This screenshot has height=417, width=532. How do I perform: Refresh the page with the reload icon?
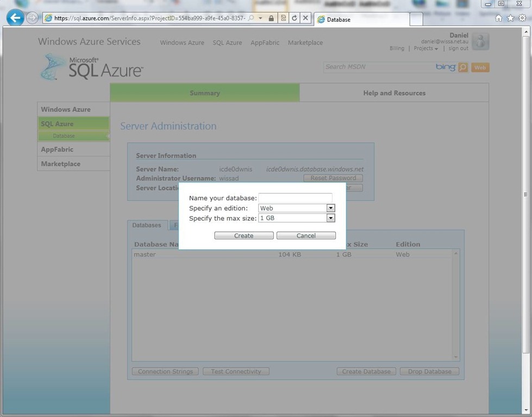pos(294,18)
